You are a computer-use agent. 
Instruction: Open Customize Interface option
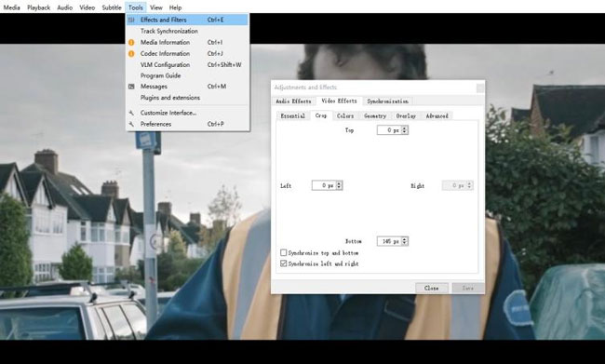point(187,113)
